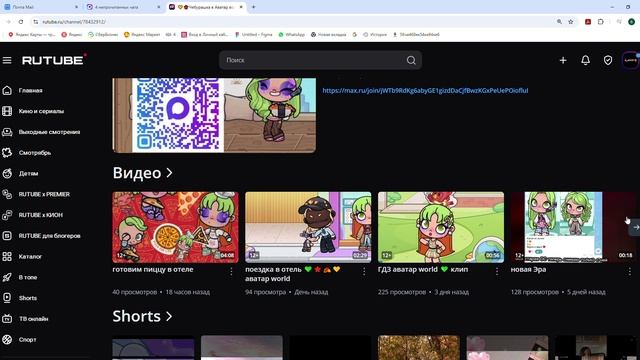Screen dimensions: 640x360
Task: Open the ГДЗ аватар world клип thumbnail
Action: point(441,227)
